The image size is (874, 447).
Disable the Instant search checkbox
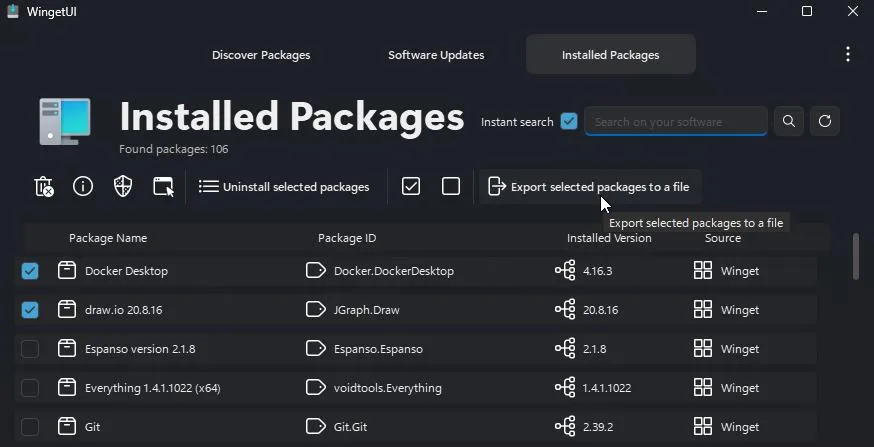(x=569, y=122)
